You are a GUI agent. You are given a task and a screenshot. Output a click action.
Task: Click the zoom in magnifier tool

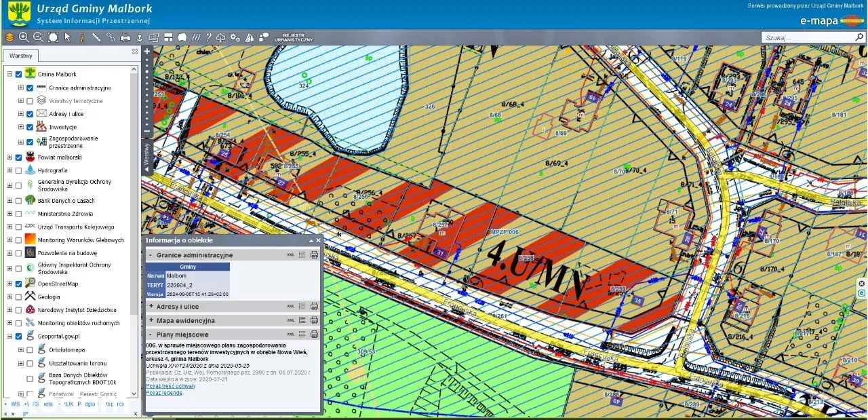[x=24, y=37]
